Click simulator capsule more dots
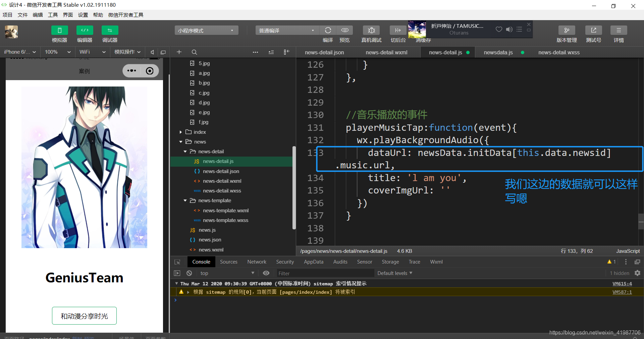The image size is (644, 339). tap(132, 71)
